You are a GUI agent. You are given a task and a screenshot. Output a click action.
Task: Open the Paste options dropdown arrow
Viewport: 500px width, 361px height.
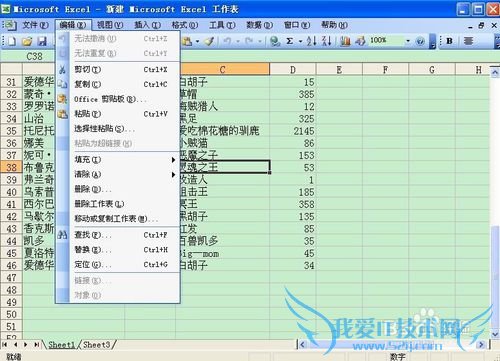coord(197,41)
